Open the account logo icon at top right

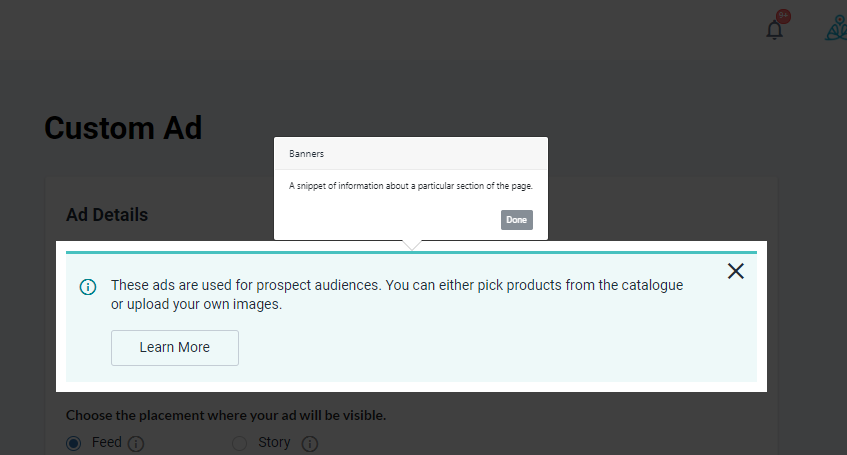click(x=836, y=28)
